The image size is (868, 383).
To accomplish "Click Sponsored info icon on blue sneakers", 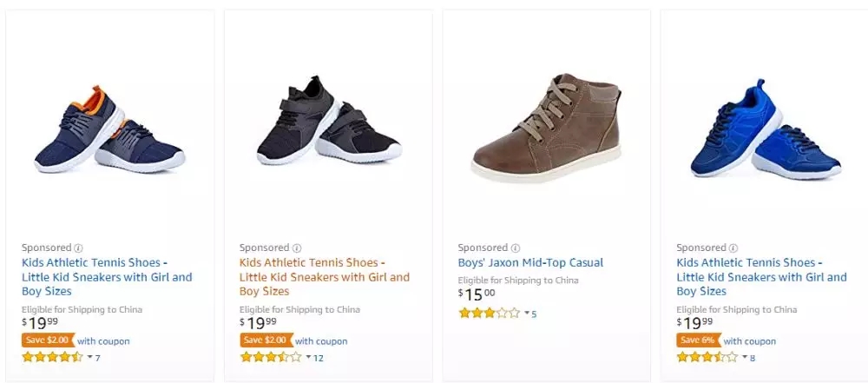I will 733,248.
